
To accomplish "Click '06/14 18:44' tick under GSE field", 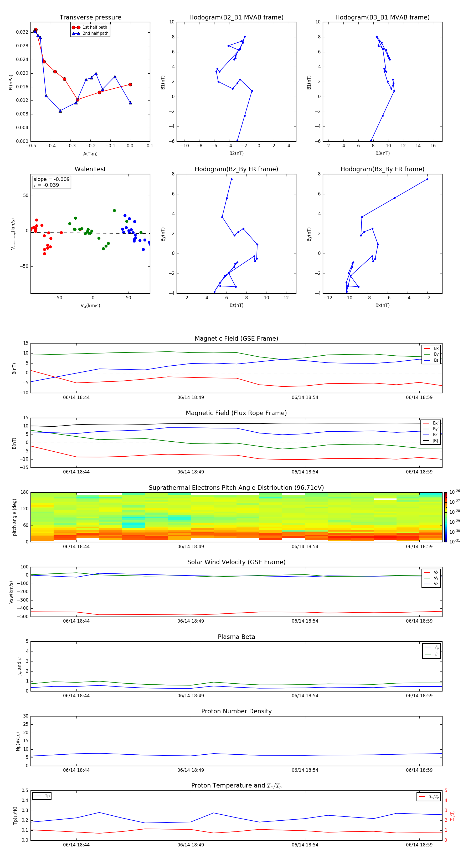I will [x=76, y=398].
